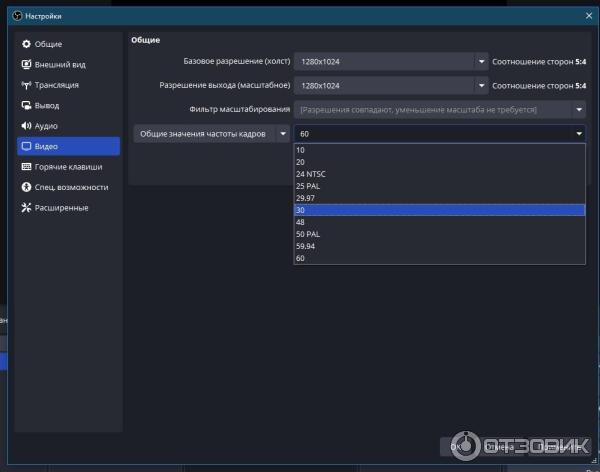Image resolution: width=600 pixels, height=472 pixels.
Task: Collapse the frame rate dropdown showing 60
Action: point(578,133)
